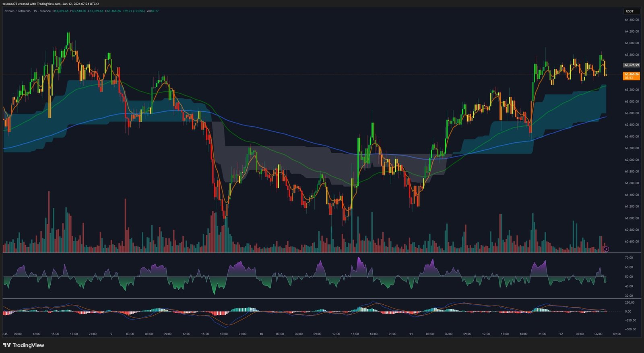Click the date label 11 on time axis
The image size is (644, 353).
pyautogui.click(x=411, y=334)
